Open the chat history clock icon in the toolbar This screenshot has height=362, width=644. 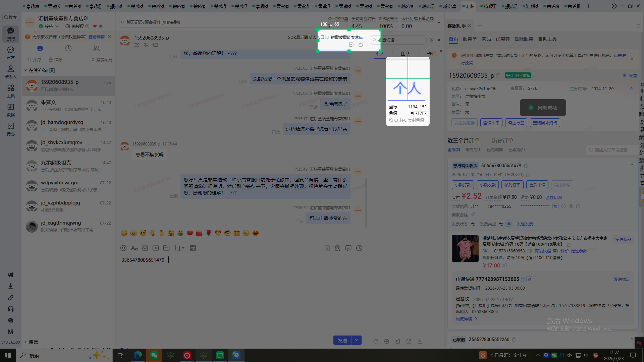[x=359, y=248]
